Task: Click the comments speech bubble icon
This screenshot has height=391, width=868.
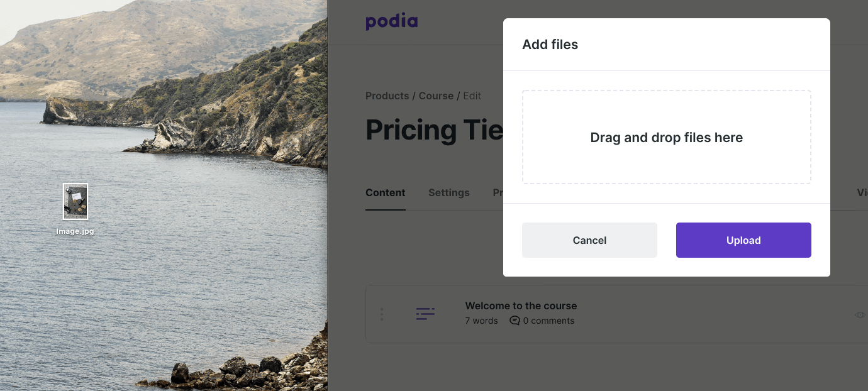Action: click(515, 321)
